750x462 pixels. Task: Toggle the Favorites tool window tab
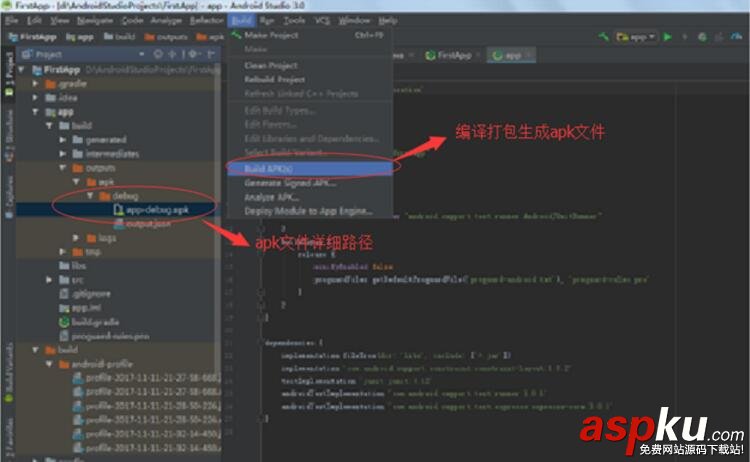9,435
